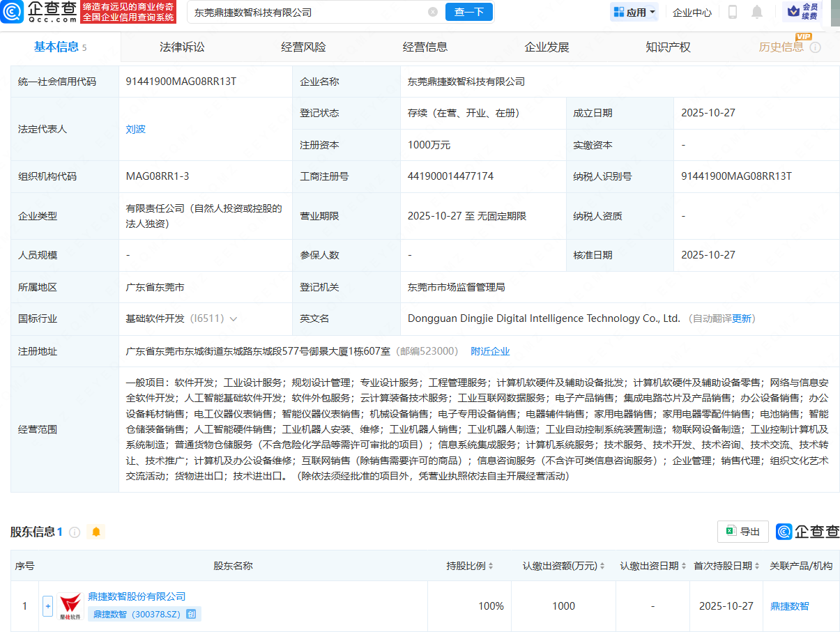Click the bell icon beside 股东信息
The height and width of the screenshot is (632, 840).
pyautogui.click(x=96, y=531)
